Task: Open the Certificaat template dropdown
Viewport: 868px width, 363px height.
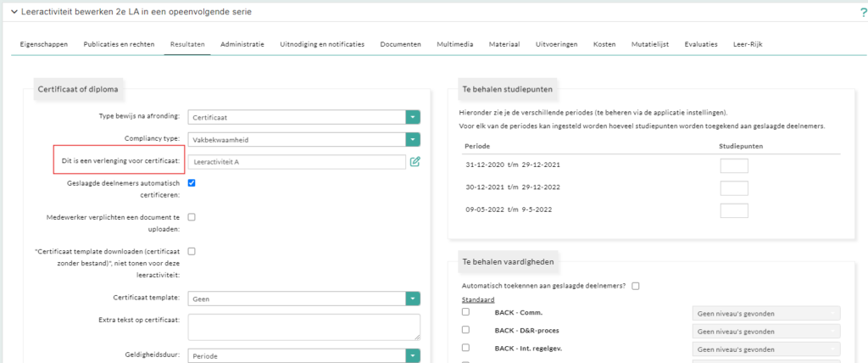Action: pyautogui.click(x=413, y=299)
